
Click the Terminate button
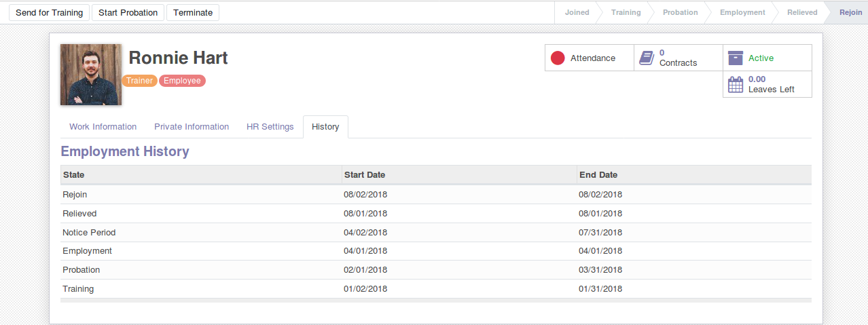pyautogui.click(x=193, y=12)
